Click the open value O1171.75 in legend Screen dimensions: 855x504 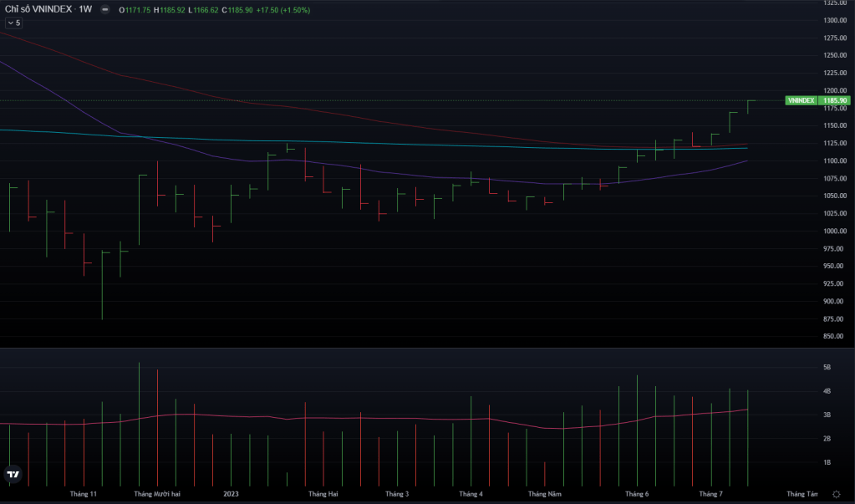(137, 10)
